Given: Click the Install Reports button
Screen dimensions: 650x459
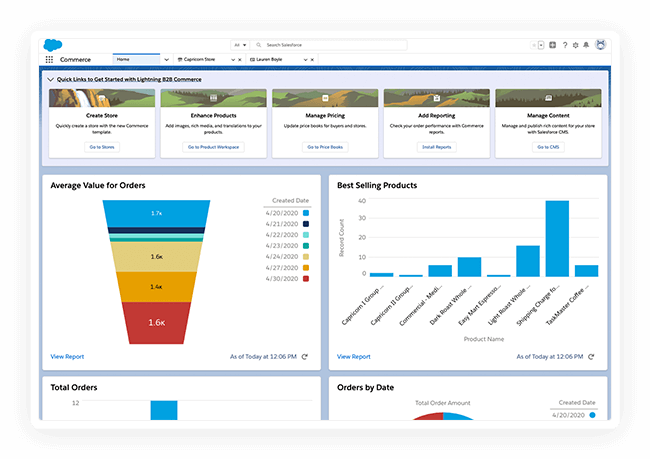Looking at the screenshot, I should tap(436, 147).
